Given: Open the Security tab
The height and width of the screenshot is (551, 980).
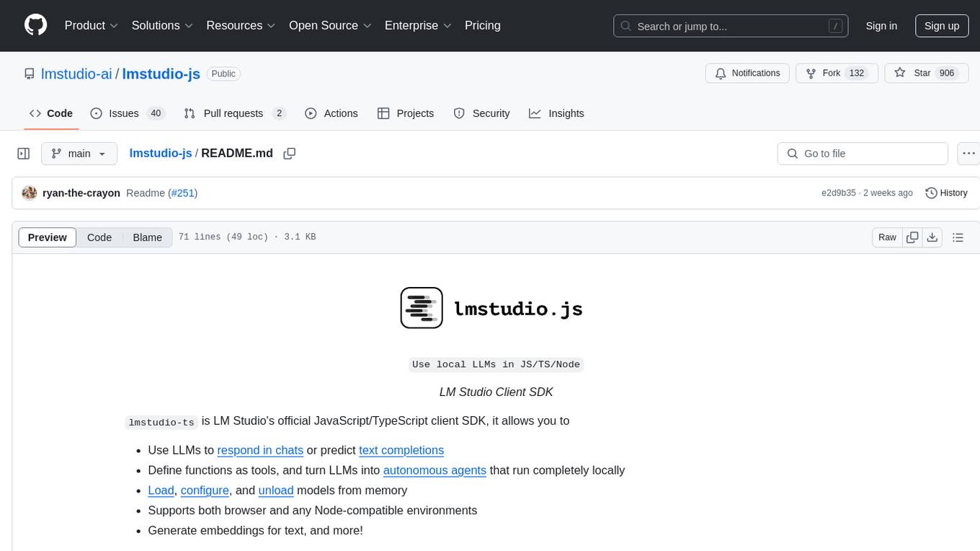Looking at the screenshot, I should click(x=481, y=113).
